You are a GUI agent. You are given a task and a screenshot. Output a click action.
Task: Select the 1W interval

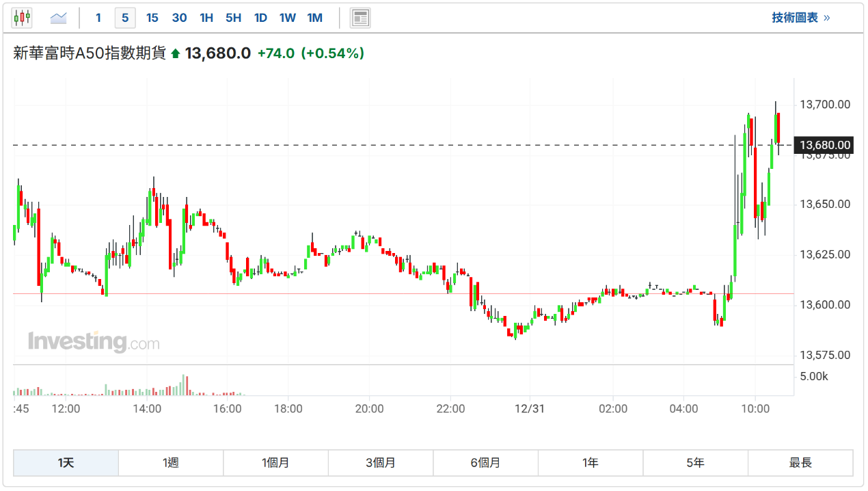pos(288,18)
